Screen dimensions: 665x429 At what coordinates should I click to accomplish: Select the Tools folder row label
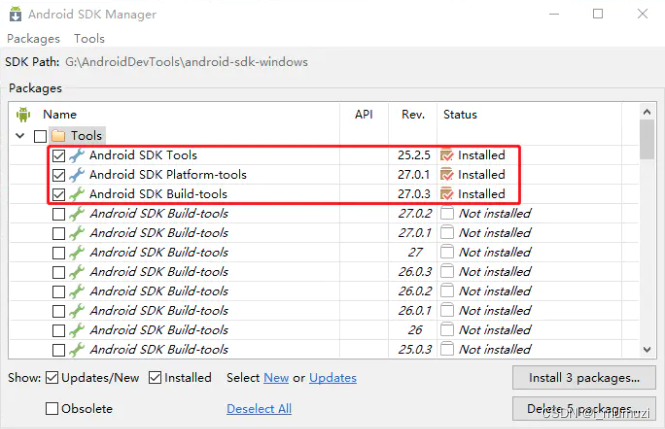[x=87, y=136]
